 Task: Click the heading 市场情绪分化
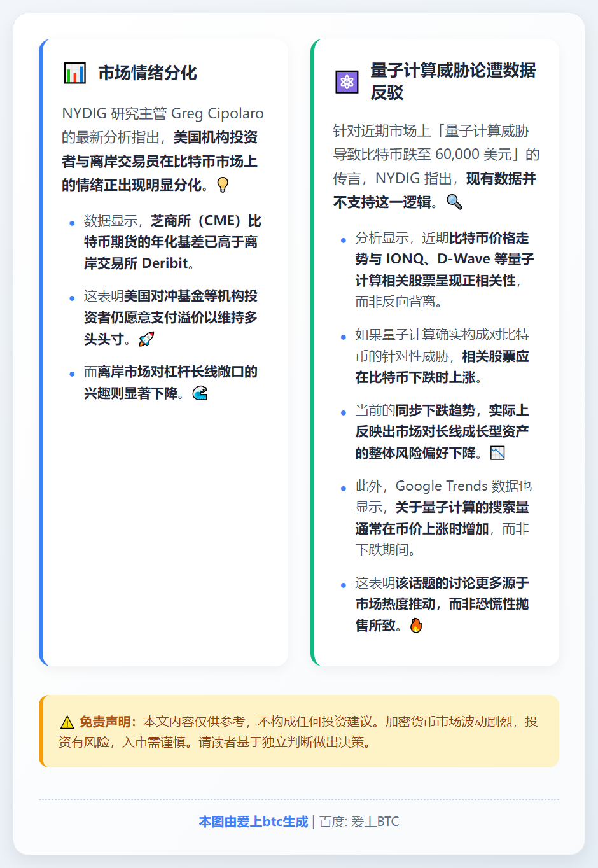click(148, 73)
